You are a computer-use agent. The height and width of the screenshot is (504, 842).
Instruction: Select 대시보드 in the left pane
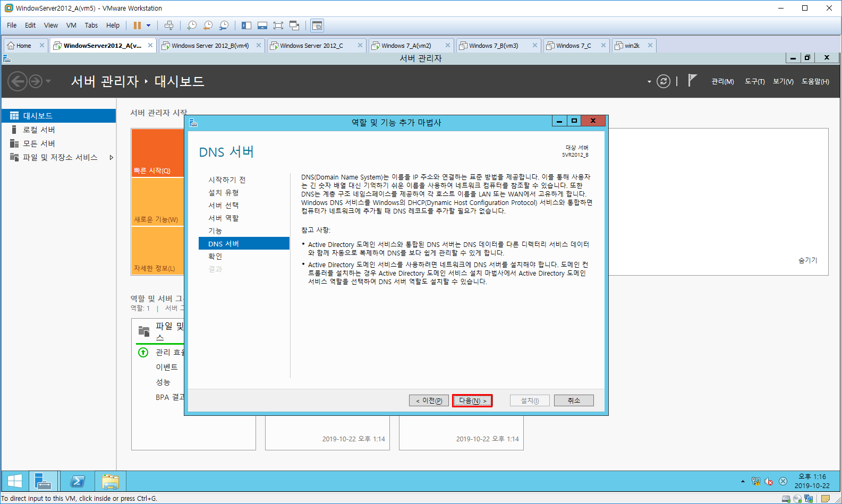pyautogui.click(x=58, y=116)
